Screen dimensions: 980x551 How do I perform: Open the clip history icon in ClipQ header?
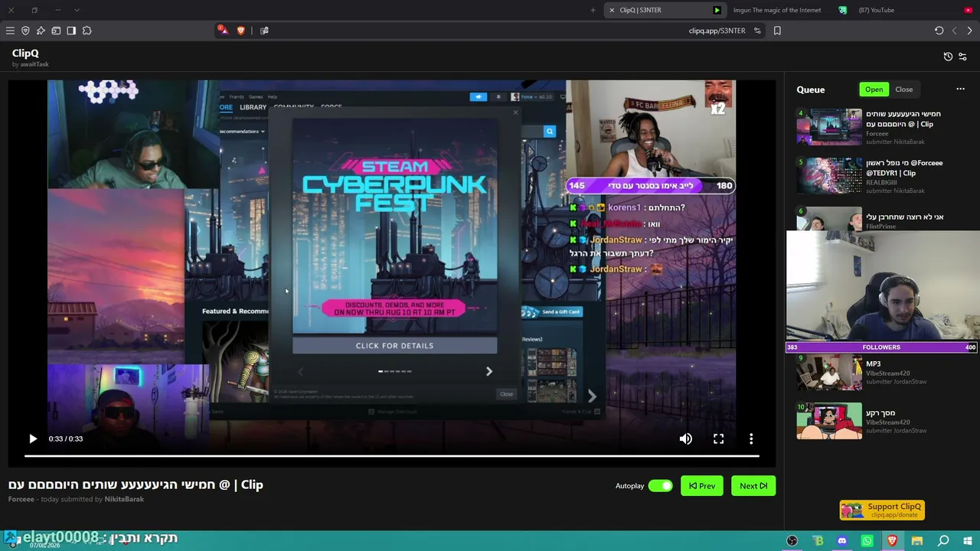click(x=948, y=57)
